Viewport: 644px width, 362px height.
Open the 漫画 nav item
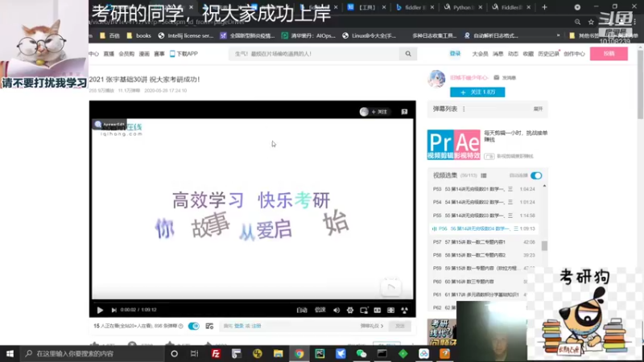tap(144, 54)
